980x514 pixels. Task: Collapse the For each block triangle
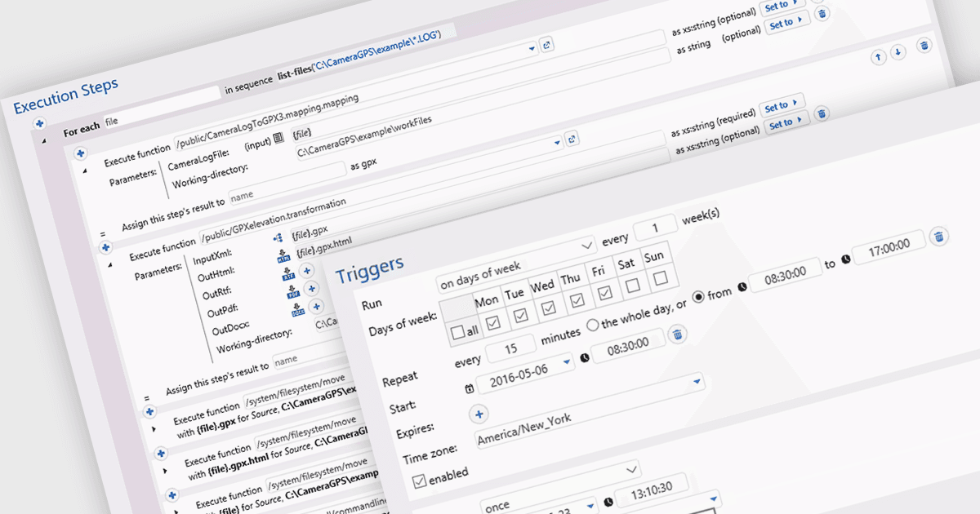pyautogui.click(x=43, y=140)
